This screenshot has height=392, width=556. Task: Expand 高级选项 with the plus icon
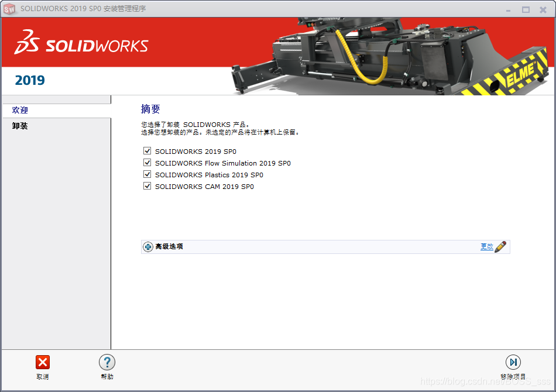[148, 247]
